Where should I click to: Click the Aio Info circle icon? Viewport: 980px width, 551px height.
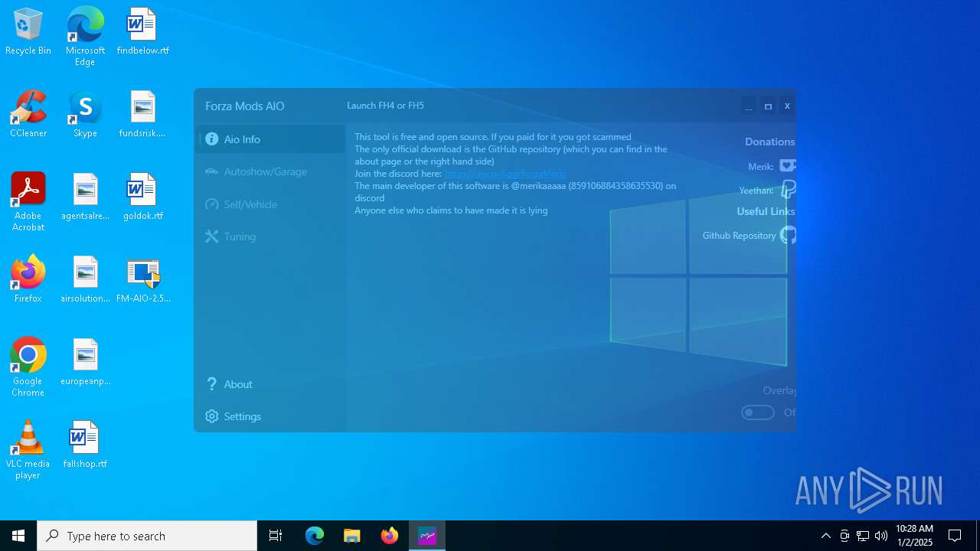[211, 139]
